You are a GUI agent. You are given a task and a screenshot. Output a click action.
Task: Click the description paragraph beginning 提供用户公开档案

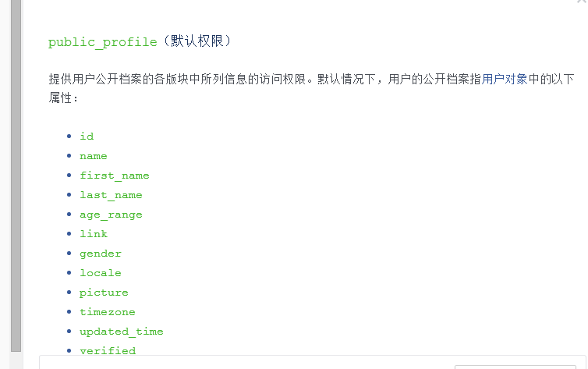coord(311,88)
